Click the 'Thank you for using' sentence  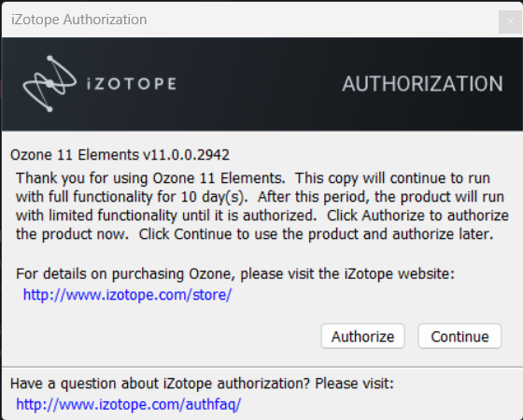(x=150, y=178)
